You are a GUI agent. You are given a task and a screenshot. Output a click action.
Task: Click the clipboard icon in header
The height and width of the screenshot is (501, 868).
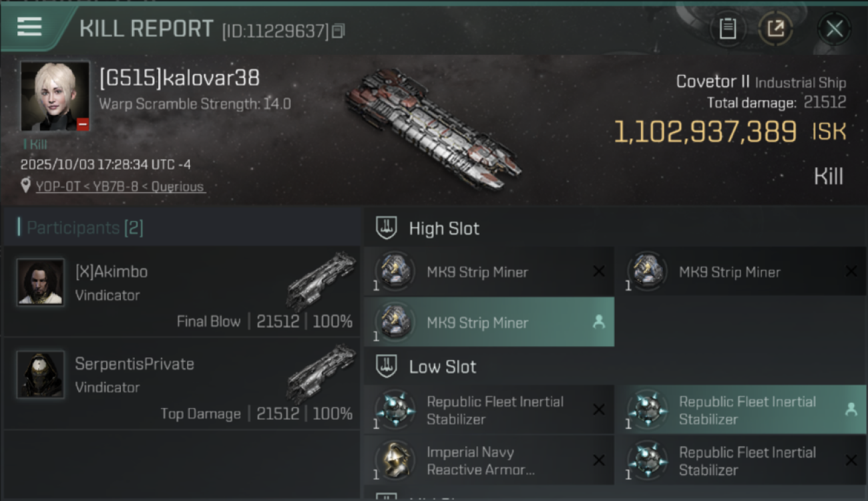(x=727, y=29)
